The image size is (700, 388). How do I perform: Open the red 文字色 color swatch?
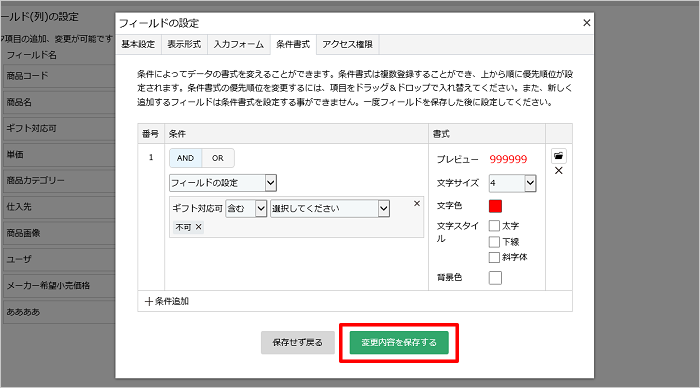[x=495, y=206]
